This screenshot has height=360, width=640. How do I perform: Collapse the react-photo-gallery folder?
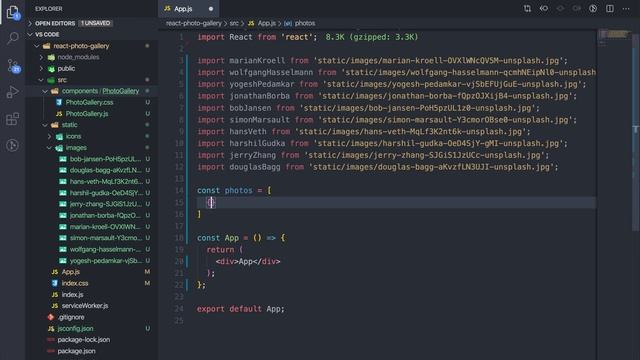(x=81, y=46)
